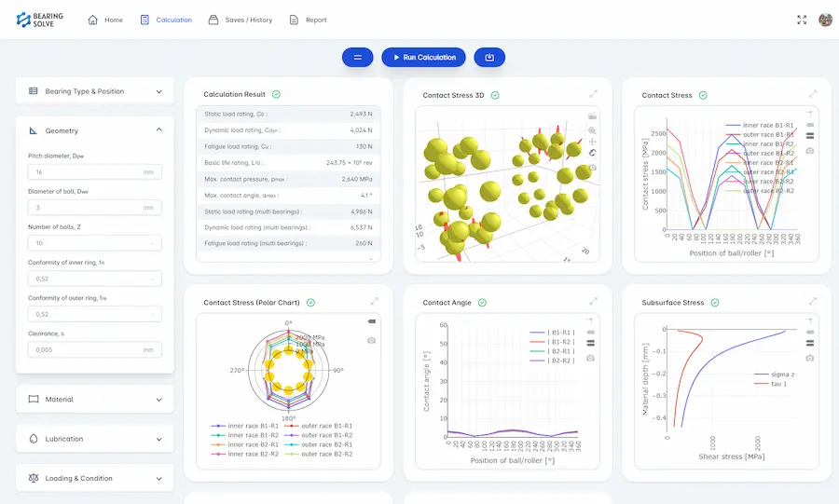Click the blue save/download button
The height and width of the screenshot is (504, 839).
point(489,57)
